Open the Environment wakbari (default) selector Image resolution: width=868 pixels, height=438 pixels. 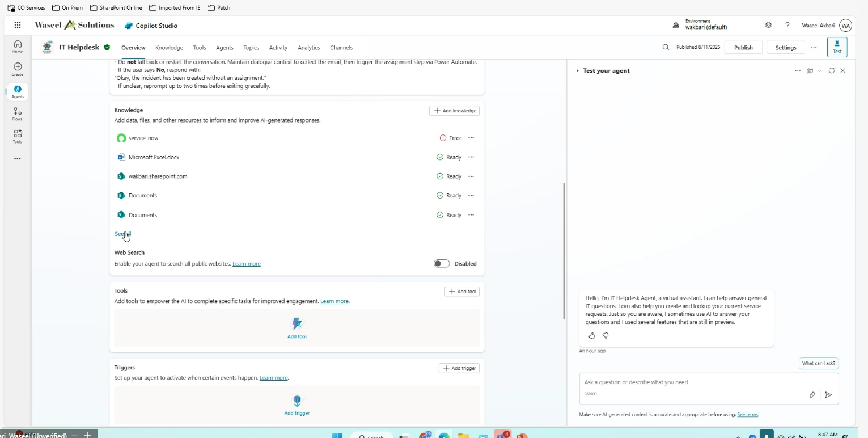click(706, 24)
